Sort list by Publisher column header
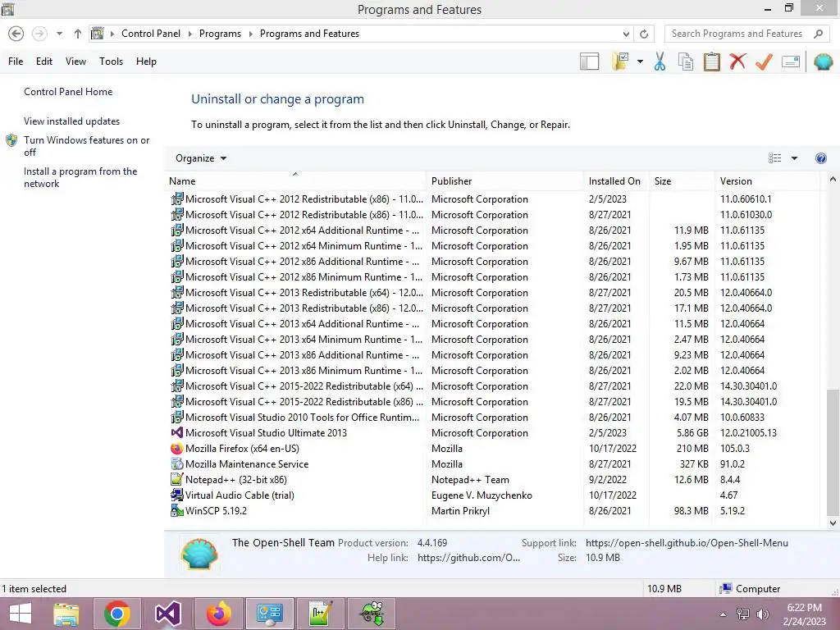This screenshot has height=630, width=840. [x=504, y=181]
